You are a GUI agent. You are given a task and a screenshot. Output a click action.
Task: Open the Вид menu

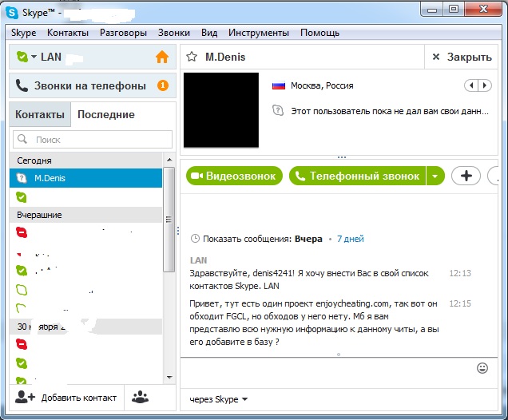(209, 33)
